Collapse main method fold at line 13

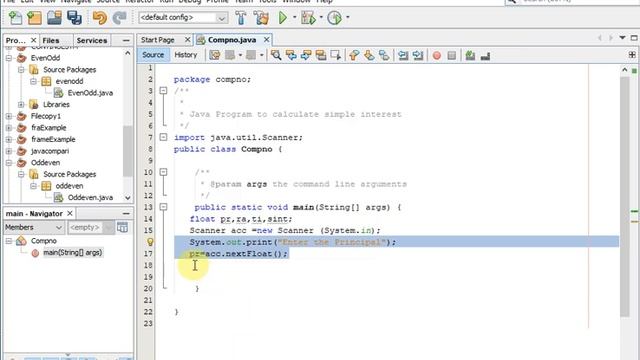point(163,207)
